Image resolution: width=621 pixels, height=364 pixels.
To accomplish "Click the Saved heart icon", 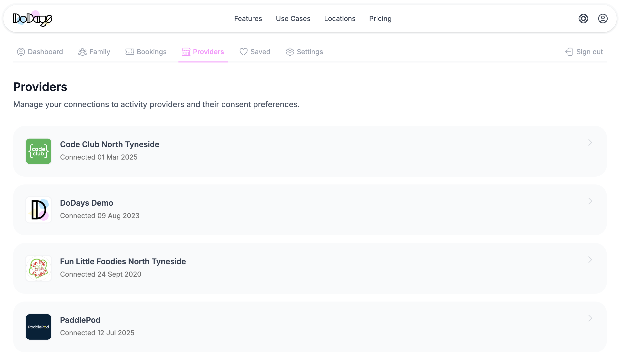I will (243, 52).
